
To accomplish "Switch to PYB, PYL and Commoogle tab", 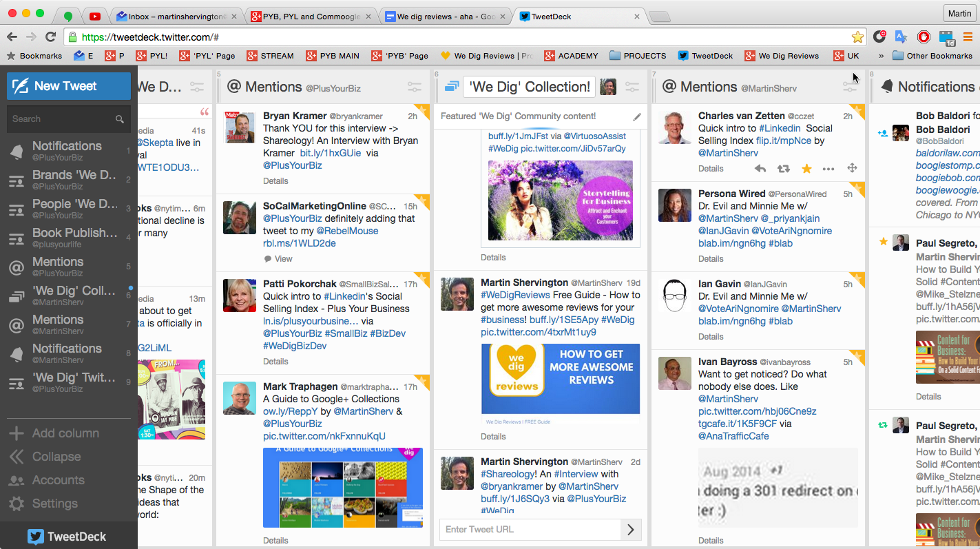I will 311,16.
